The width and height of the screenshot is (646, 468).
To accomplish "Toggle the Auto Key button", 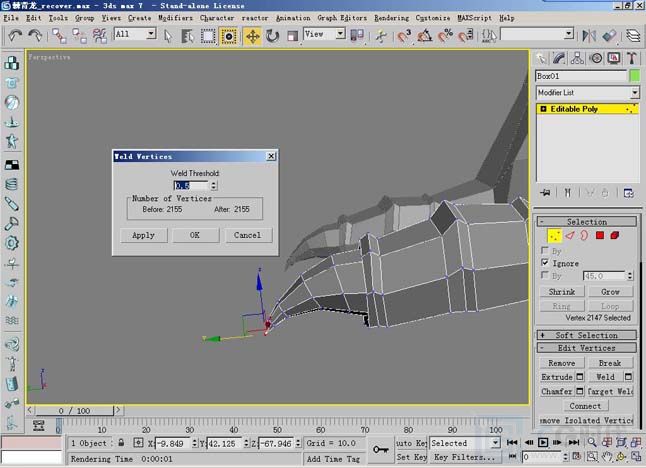I will coord(411,443).
